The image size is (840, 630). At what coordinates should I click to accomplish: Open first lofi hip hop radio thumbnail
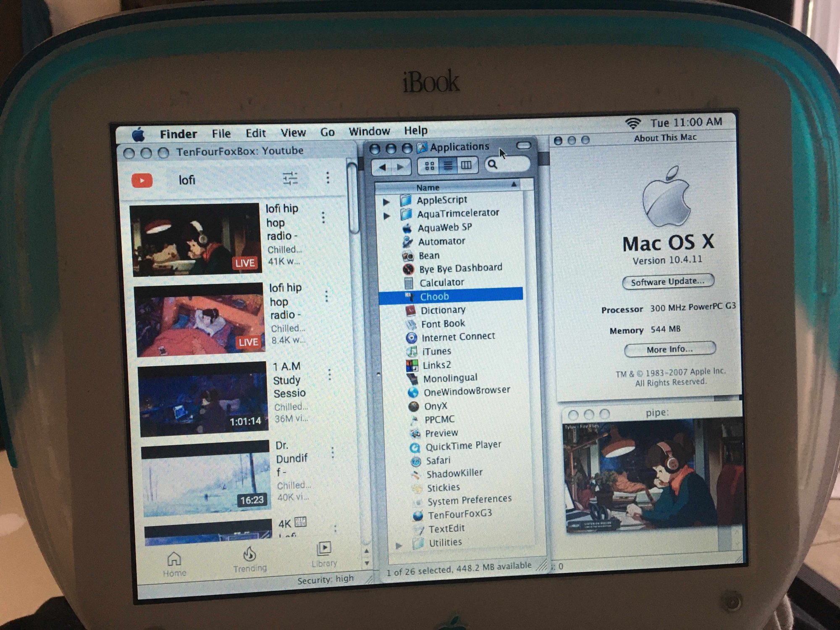pyautogui.click(x=196, y=239)
